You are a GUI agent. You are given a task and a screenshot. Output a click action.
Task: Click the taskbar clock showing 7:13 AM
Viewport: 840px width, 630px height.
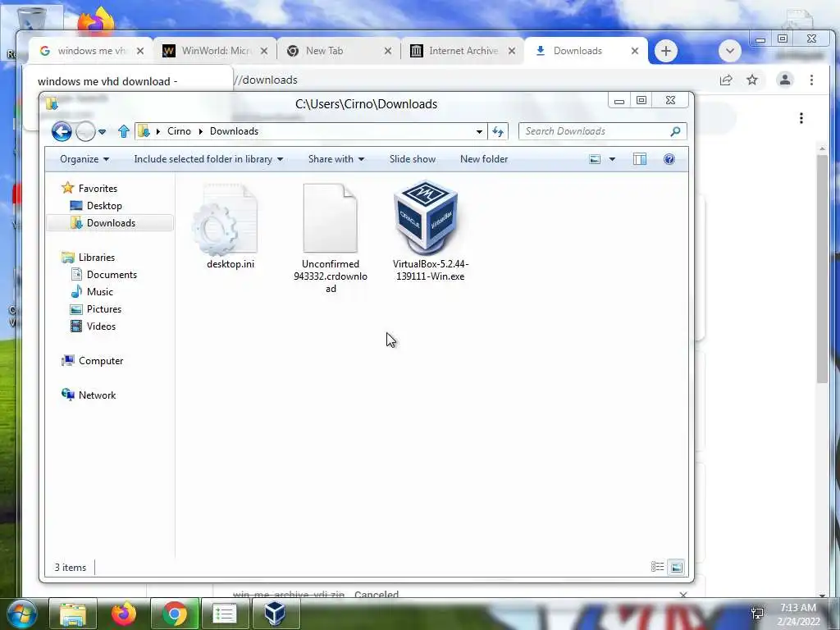(x=798, y=614)
